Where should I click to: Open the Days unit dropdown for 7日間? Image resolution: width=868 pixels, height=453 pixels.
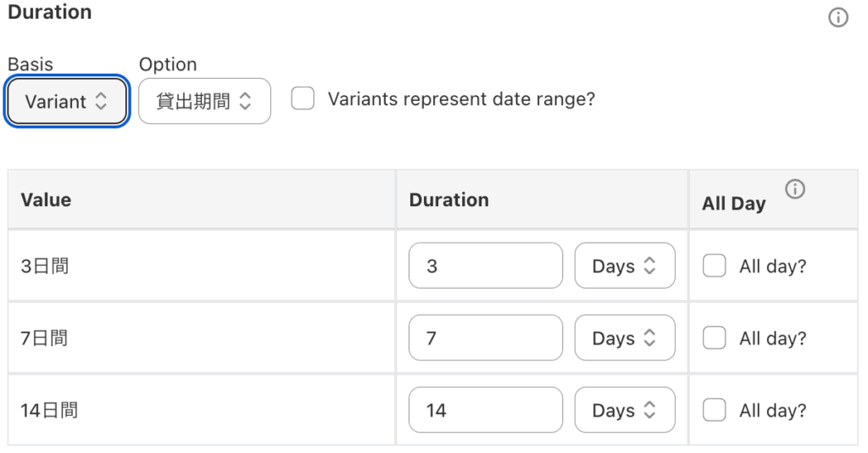(625, 338)
